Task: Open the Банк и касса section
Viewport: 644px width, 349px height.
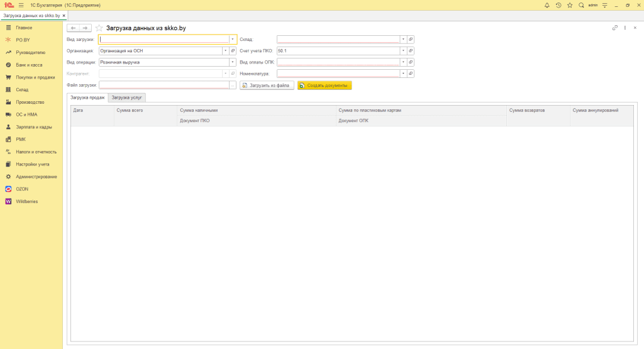Action: click(30, 65)
